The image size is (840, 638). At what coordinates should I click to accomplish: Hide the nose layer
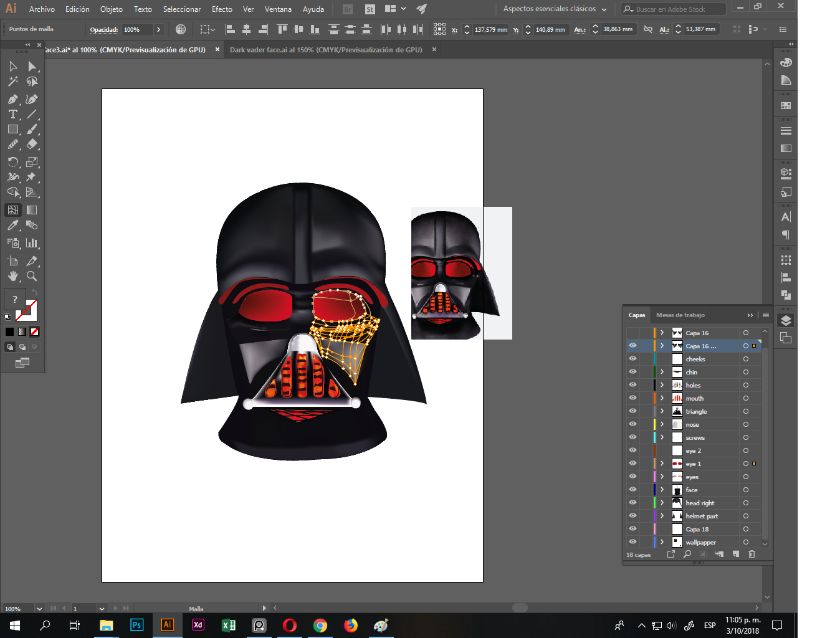pyautogui.click(x=632, y=424)
